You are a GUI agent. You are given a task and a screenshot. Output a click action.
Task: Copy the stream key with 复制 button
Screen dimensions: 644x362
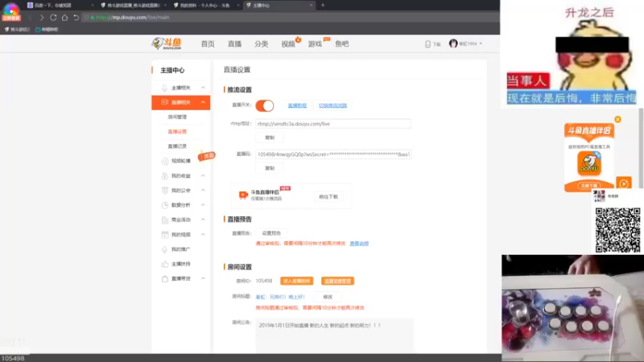tap(270, 168)
